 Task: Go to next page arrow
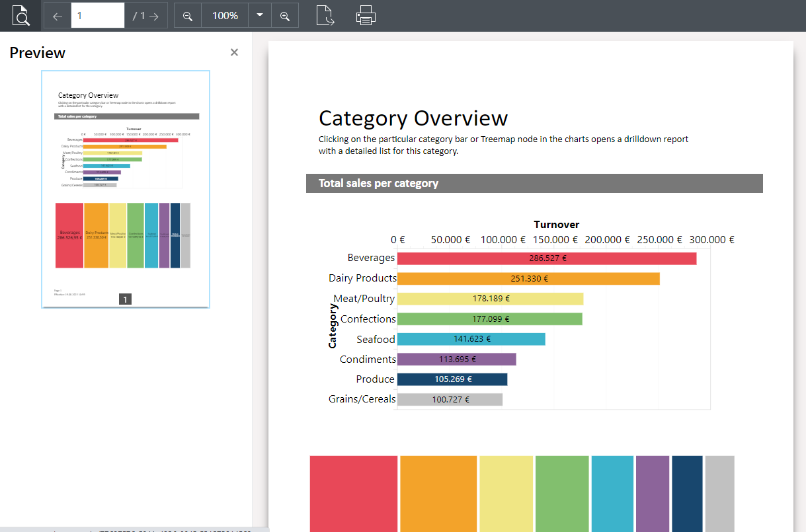click(x=154, y=16)
